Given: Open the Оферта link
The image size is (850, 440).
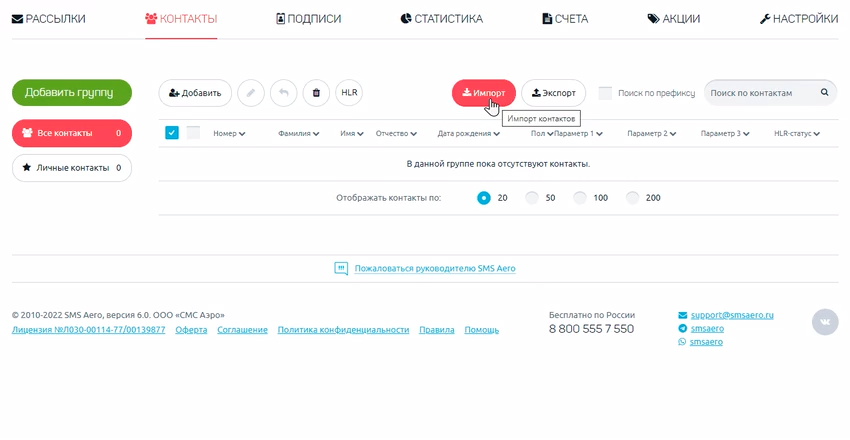Looking at the screenshot, I should [x=191, y=329].
